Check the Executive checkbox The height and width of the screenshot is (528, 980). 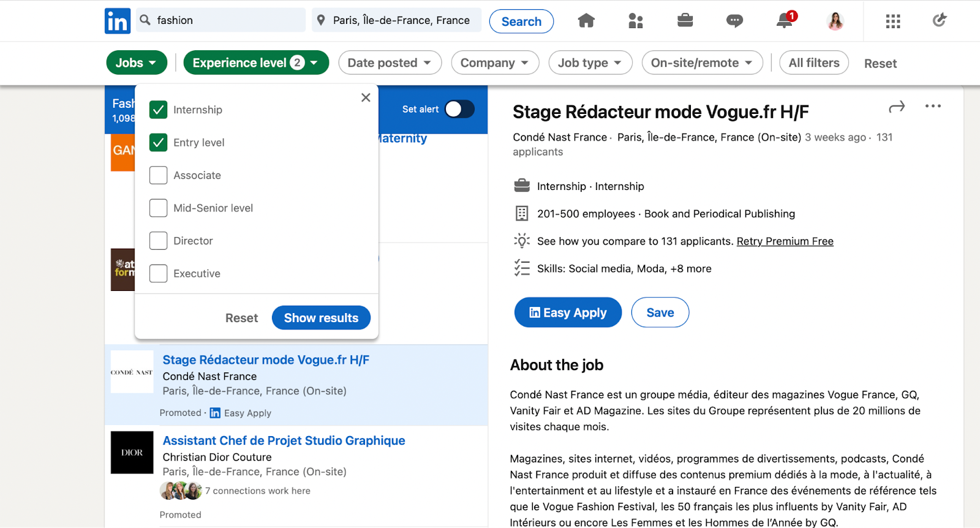[158, 273]
